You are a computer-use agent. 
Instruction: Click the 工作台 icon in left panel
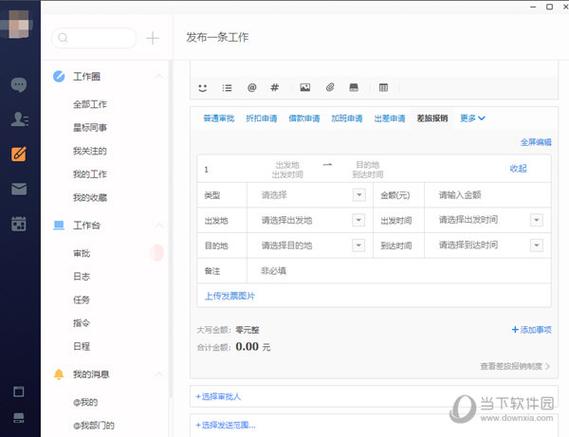(59, 225)
